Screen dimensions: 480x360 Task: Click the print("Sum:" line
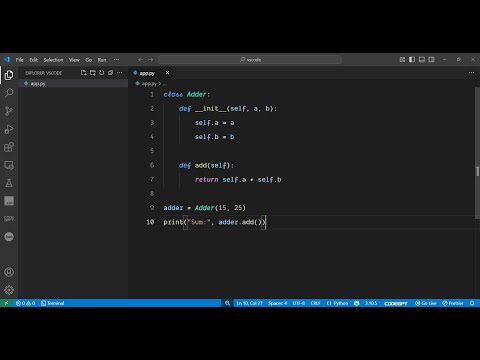tap(214, 222)
